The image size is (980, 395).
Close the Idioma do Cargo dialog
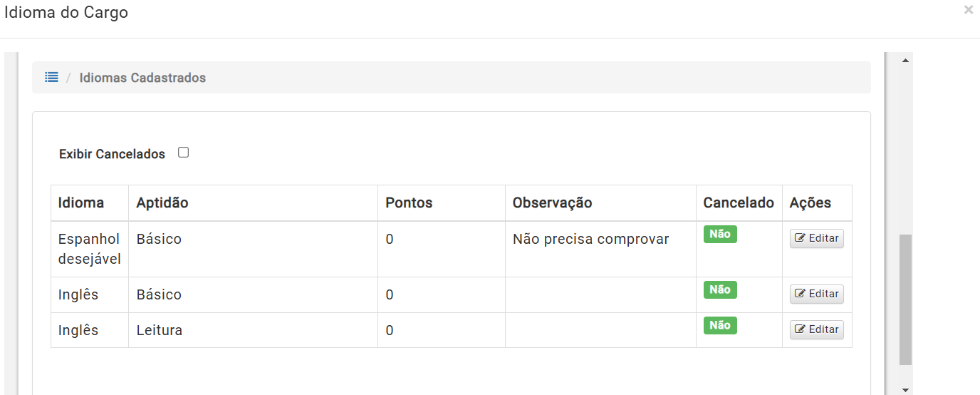(x=968, y=10)
